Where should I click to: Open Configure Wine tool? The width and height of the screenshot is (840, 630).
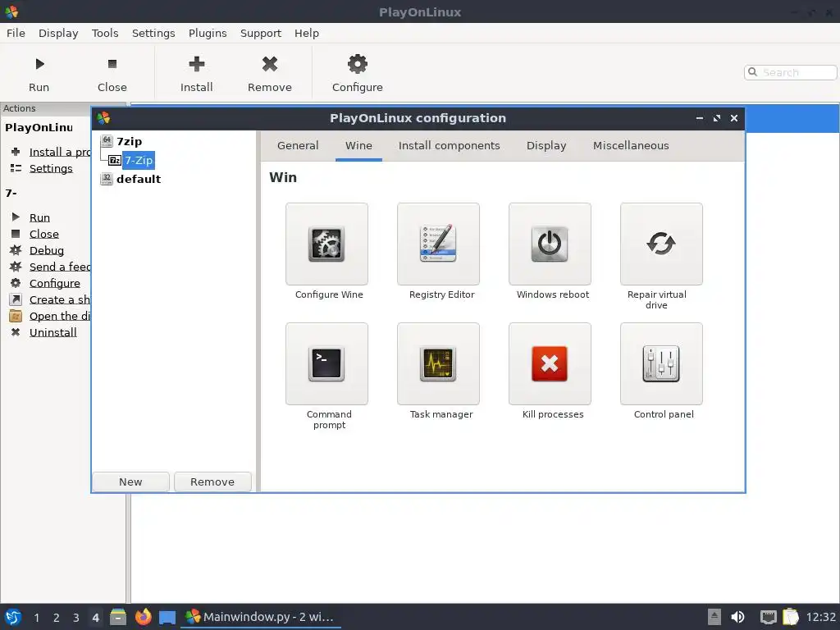coord(326,244)
